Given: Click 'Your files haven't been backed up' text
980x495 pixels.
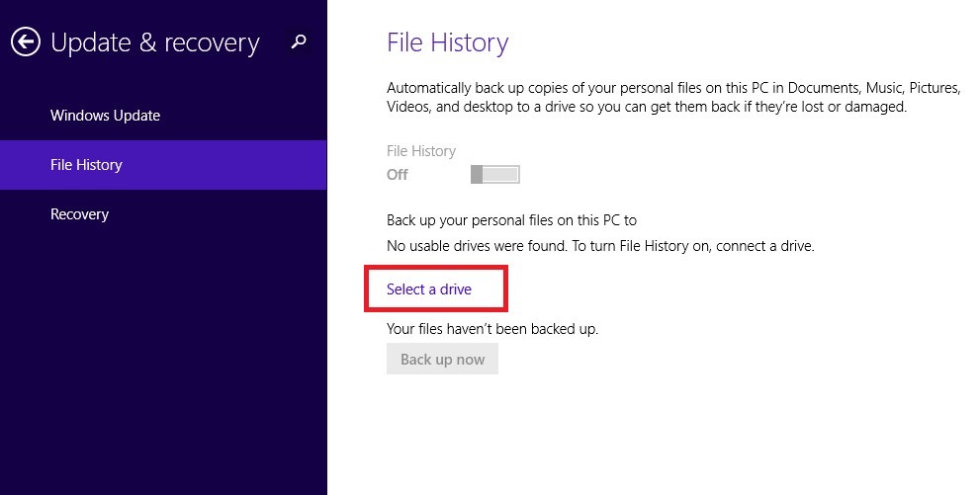Looking at the screenshot, I should pos(492,328).
